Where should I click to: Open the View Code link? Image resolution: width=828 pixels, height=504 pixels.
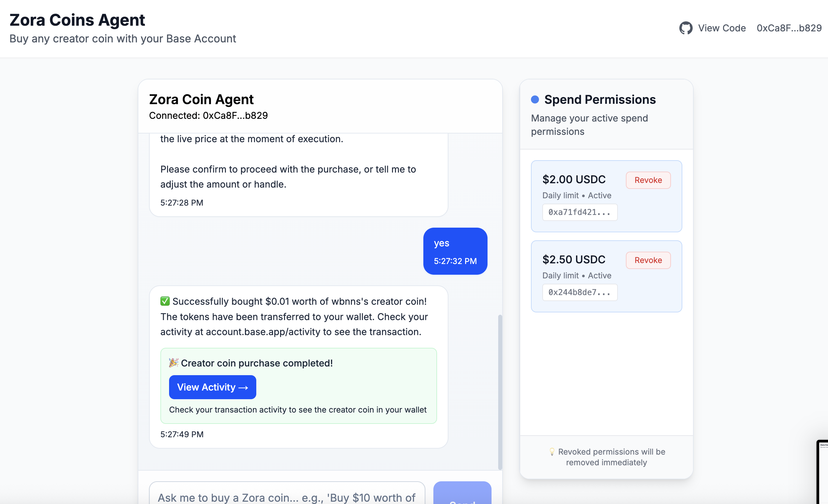(x=722, y=28)
